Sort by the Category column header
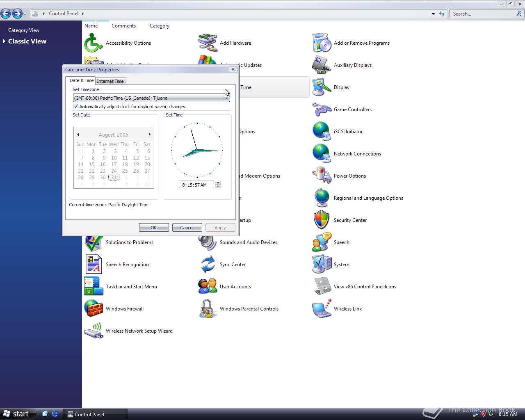Viewport: 525px width, 420px height. pos(160,25)
